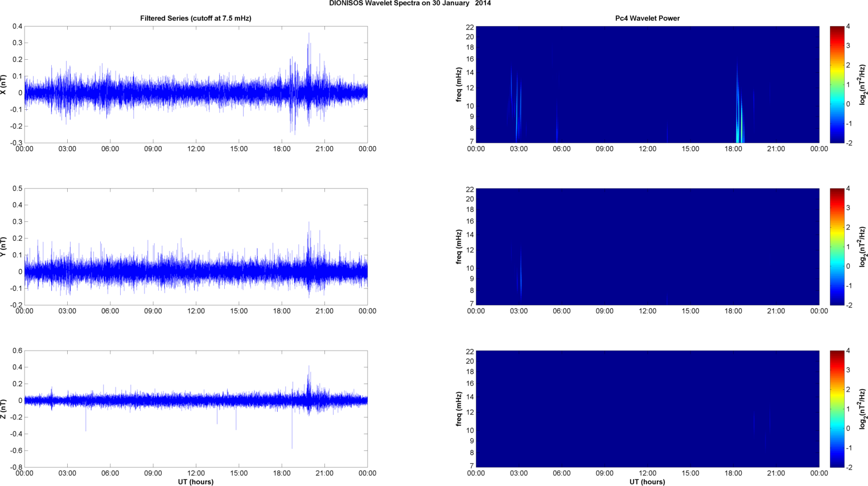868x486 pixels.
Task: Click the '4' tick on the Y wavelet colorbar
Action: [x=848, y=189]
